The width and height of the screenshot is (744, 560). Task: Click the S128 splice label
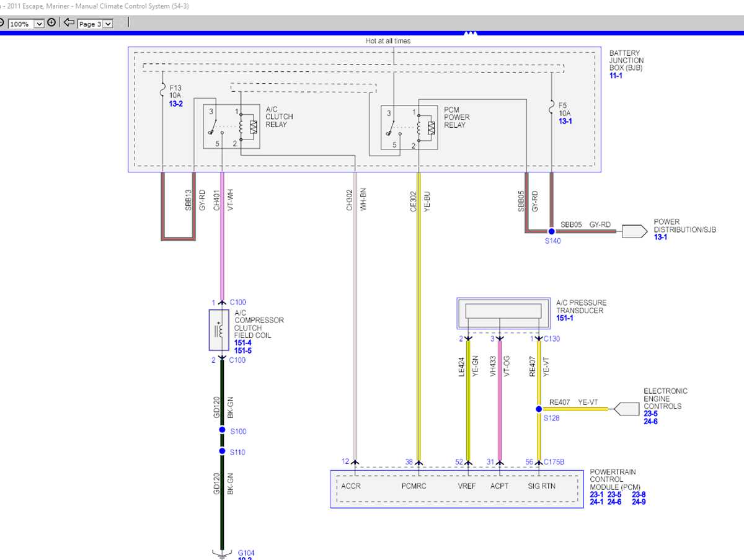(552, 419)
